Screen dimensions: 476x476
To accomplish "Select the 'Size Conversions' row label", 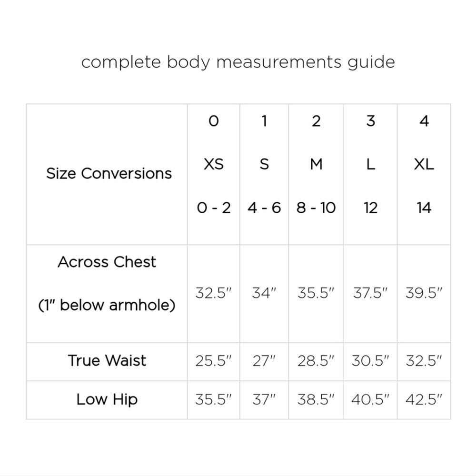I will click(x=109, y=174).
